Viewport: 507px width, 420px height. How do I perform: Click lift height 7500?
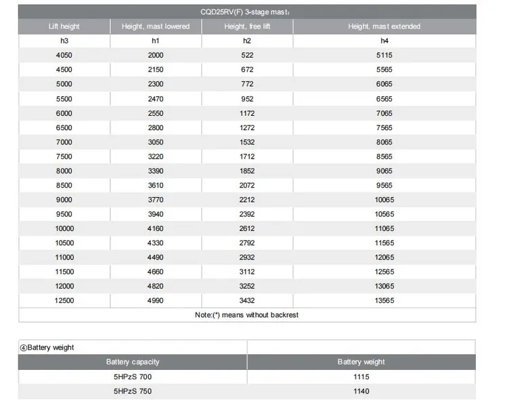64,156
